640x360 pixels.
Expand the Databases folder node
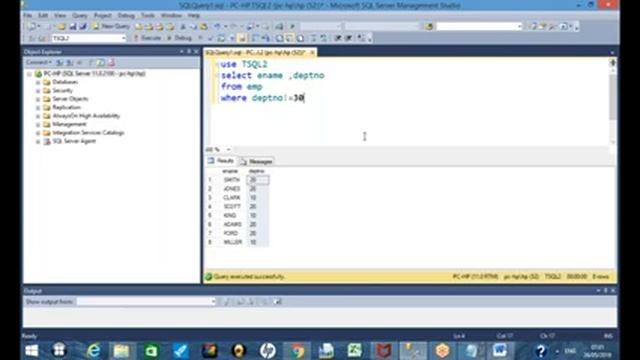[38, 82]
